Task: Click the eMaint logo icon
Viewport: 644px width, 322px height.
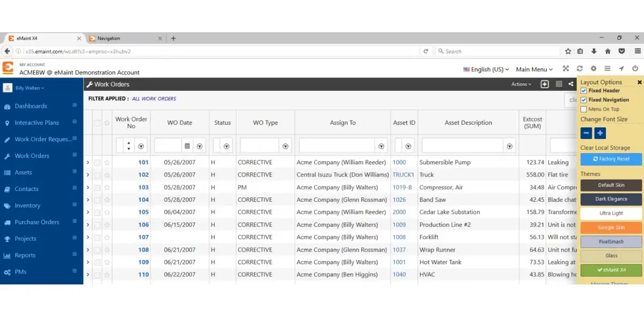Action: [x=8, y=68]
